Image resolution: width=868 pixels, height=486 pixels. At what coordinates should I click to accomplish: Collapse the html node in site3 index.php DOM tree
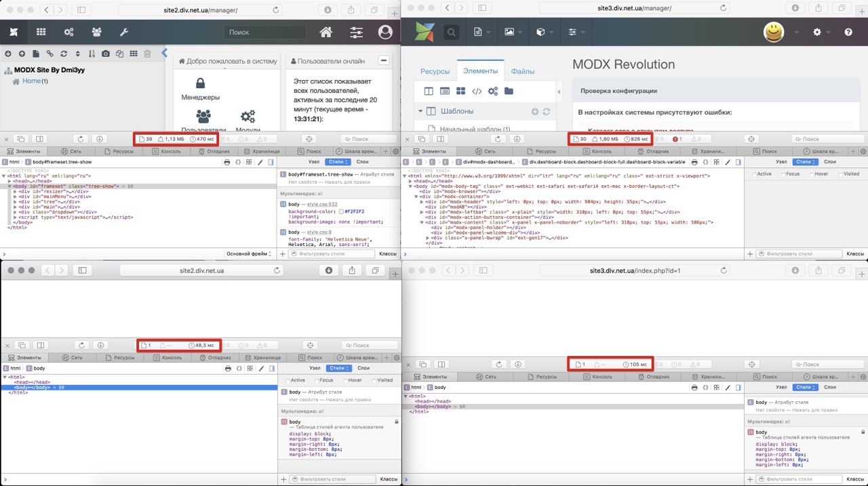pos(406,396)
